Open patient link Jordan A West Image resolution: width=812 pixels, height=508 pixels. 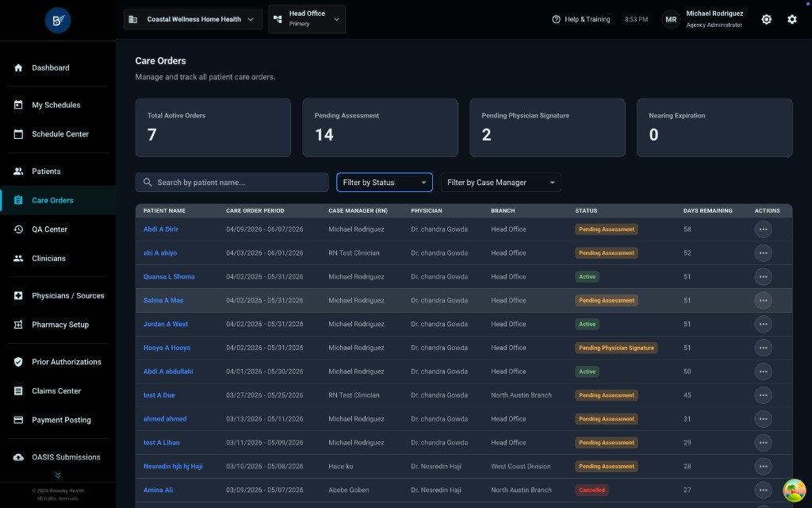[166, 324]
